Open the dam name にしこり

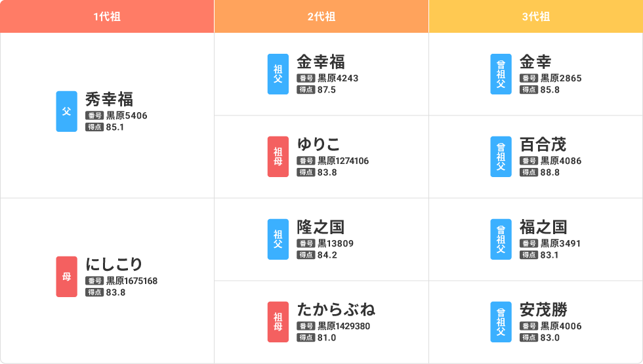coord(114,264)
